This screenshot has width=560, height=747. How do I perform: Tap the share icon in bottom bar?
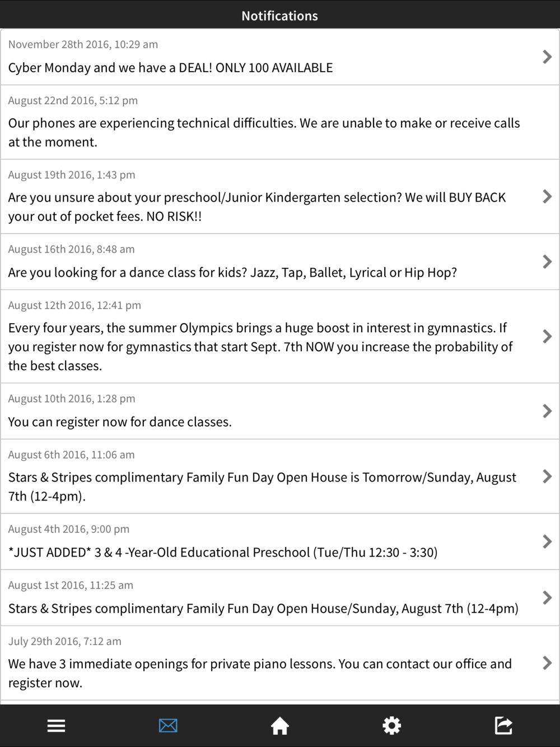[x=504, y=726]
